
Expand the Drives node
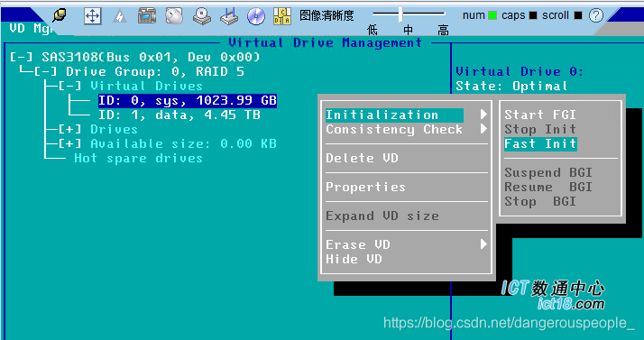coord(70,130)
